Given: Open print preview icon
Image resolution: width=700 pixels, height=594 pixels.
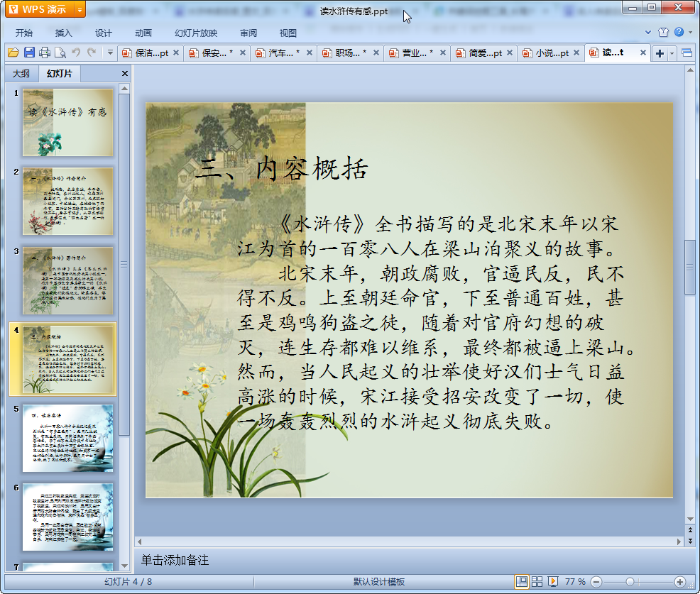Looking at the screenshot, I should click(x=60, y=53).
